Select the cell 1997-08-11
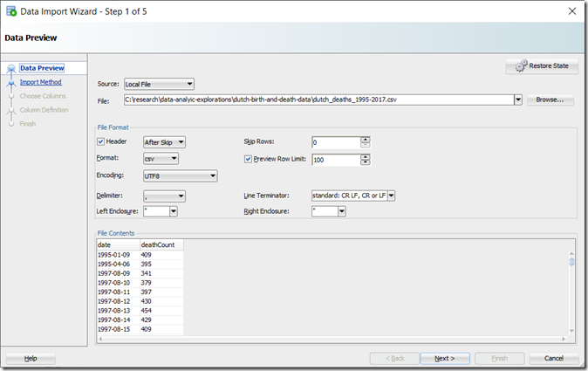Image resolution: width=588 pixels, height=371 pixels. click(x=118, y=292)
